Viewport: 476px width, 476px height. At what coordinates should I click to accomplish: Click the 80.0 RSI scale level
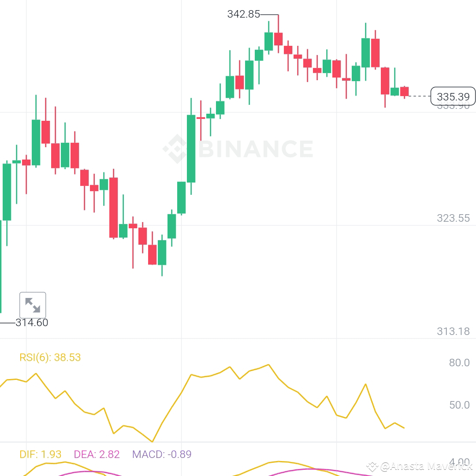(x=458, y=363)
